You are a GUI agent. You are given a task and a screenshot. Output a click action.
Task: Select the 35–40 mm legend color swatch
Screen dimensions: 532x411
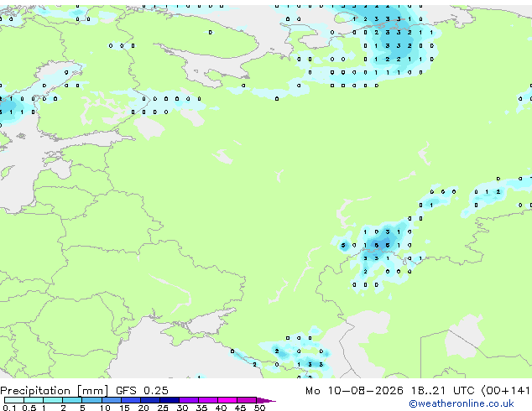[207, 400]
